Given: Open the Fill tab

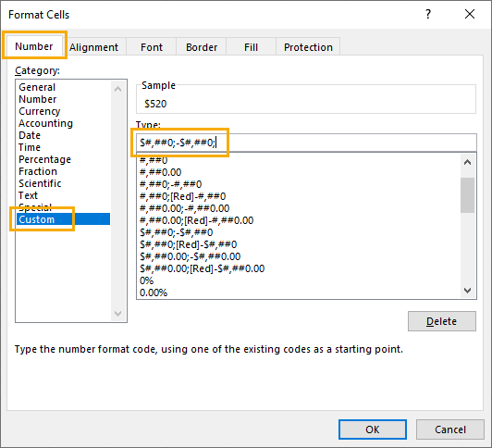Looking at the screenshot, I should pyautogui.click(x=251, y=47).
